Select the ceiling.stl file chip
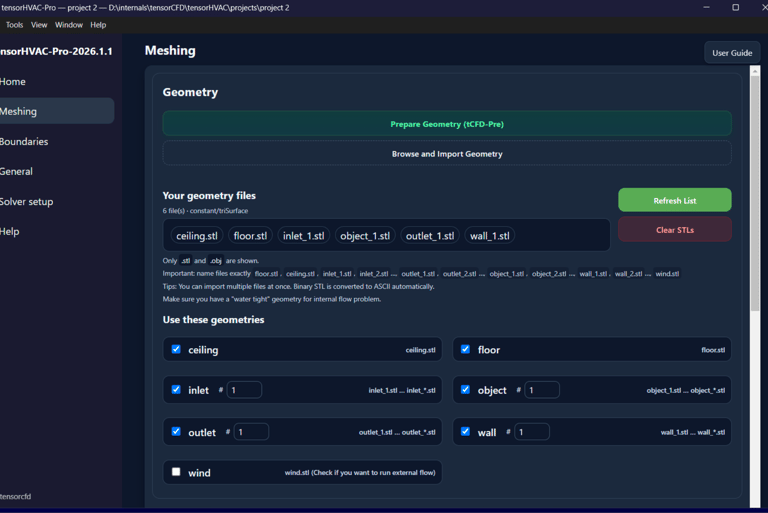The height and width of the screenshot is (513, 768). 197,236
